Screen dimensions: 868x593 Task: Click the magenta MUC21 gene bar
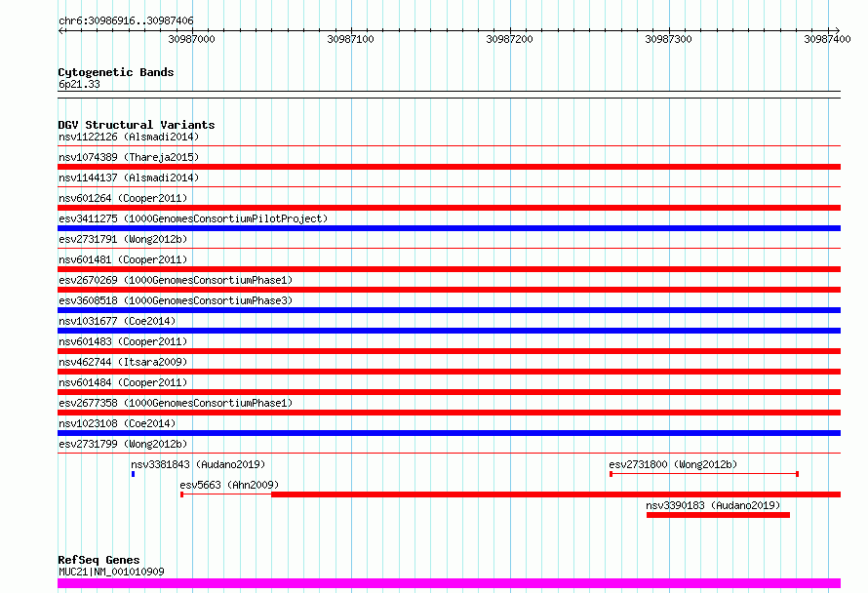pyautogui.click(x=449, y=583)
